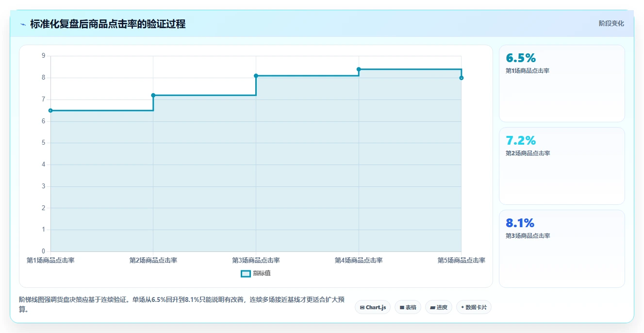Click the 第2场商品点击率 caption in the 7.2% card
Viewport: 644px width, 333px height.
coord(528,153)
